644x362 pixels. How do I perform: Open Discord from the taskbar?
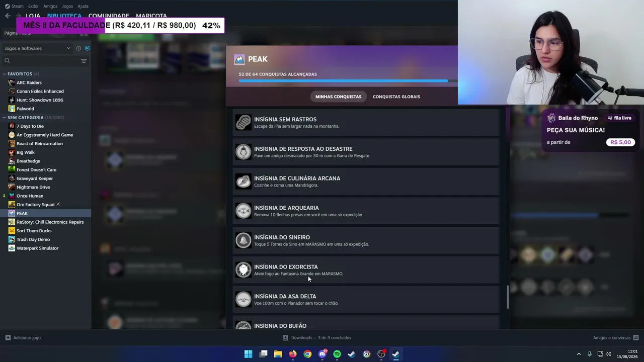click(323, 354)
